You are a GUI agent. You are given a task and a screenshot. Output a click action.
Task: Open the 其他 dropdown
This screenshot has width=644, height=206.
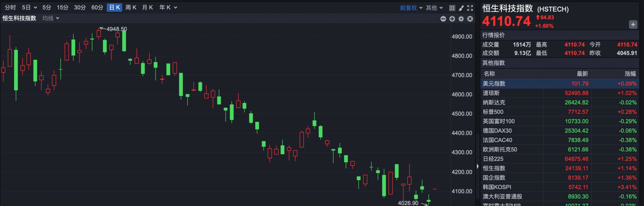tap(434, 8)
